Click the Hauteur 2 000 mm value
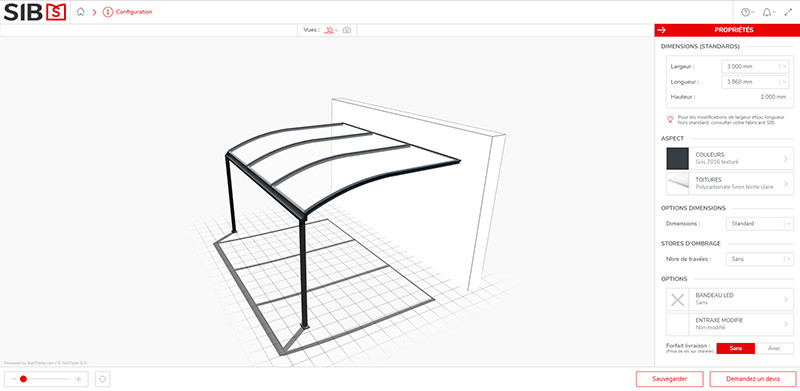 tap(773, 96)
